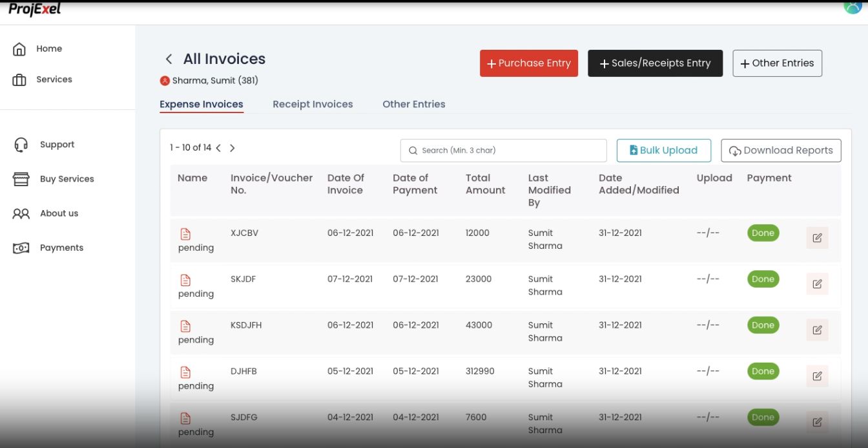Click the document icon for invoice DJHFB
The width and height of the screenshot is (868, 448).
click(185, 372)
